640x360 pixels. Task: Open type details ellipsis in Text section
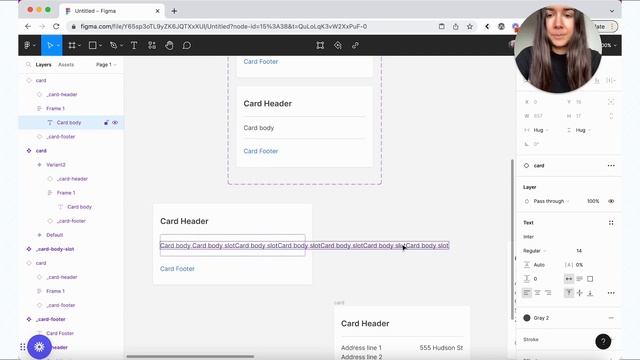(611, 293)
